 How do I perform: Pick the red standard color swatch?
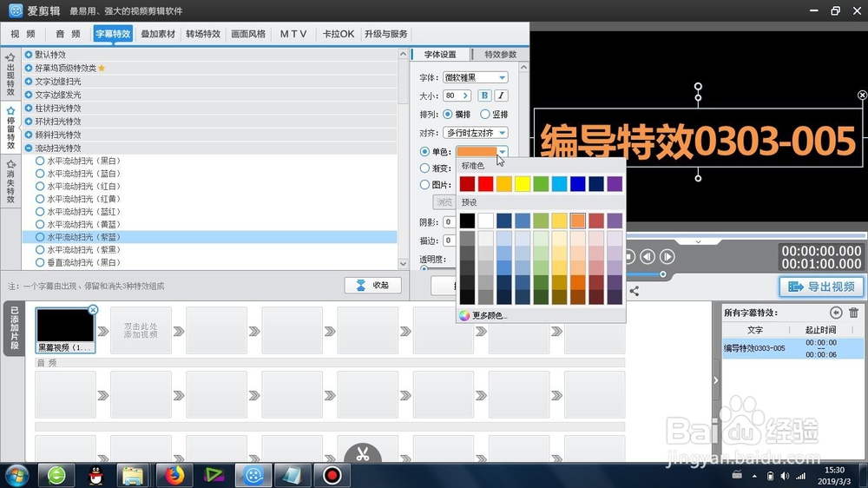click(485, 183)
